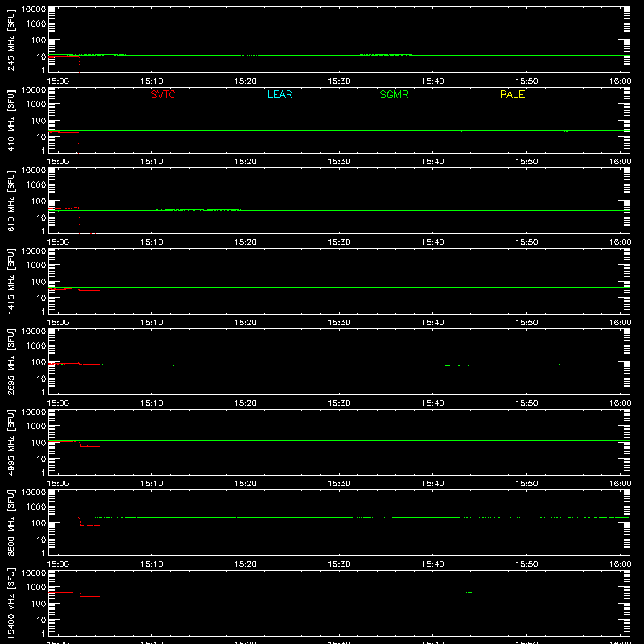Click 15:30 tick below the 8800 MHz plot

point(339,564)
